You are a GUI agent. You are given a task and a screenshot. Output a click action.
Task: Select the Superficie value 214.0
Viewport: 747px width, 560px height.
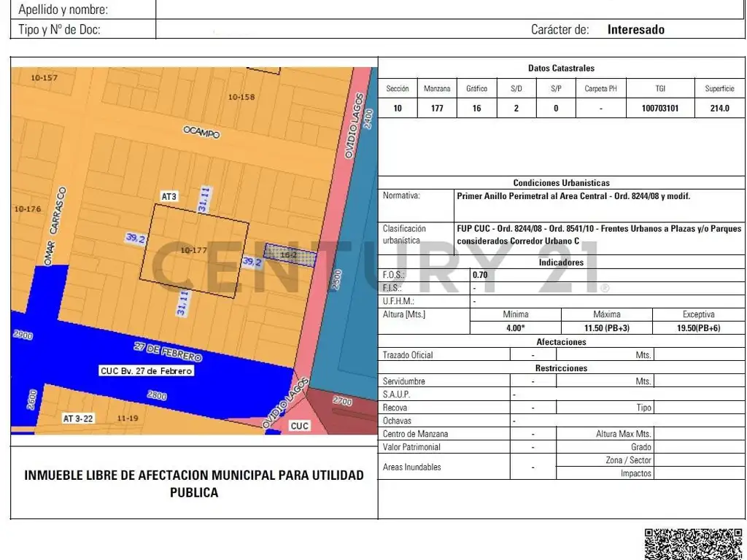(x=719, y=108)
